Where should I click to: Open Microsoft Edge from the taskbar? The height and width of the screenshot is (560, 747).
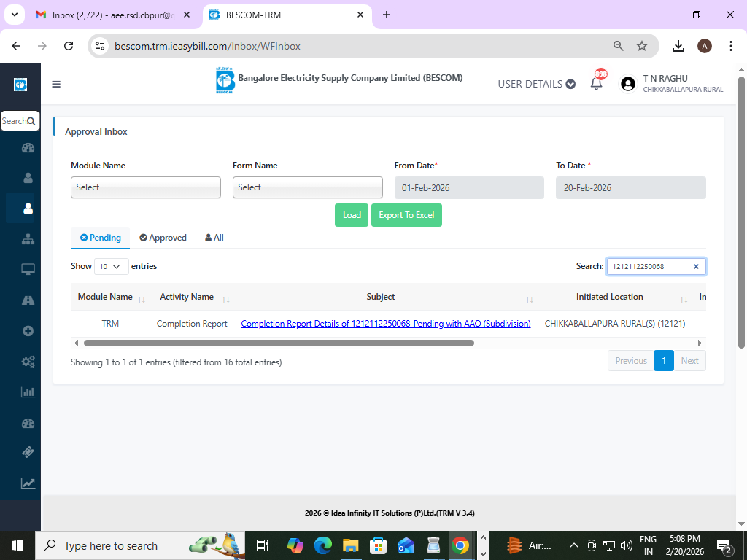click(x=323, y=545)
